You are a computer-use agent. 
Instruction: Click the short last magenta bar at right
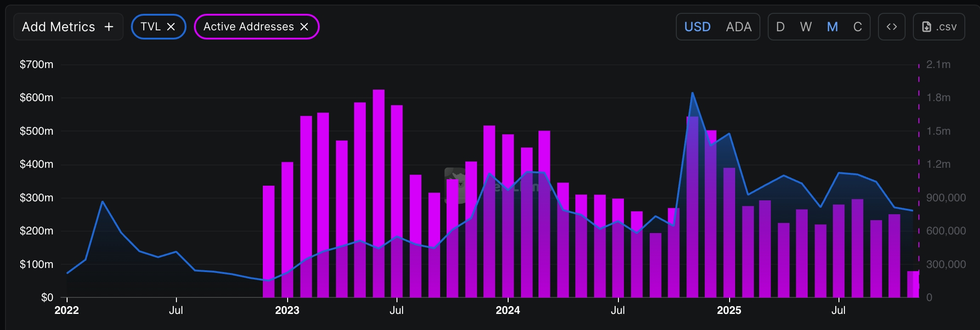(x=912, y=284)
